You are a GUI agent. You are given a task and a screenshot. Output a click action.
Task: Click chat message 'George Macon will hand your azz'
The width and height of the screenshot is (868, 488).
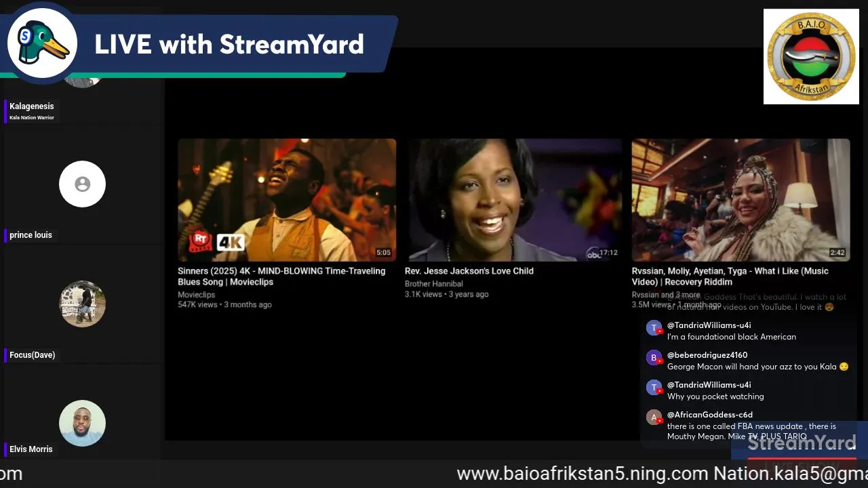coord(757,367)
